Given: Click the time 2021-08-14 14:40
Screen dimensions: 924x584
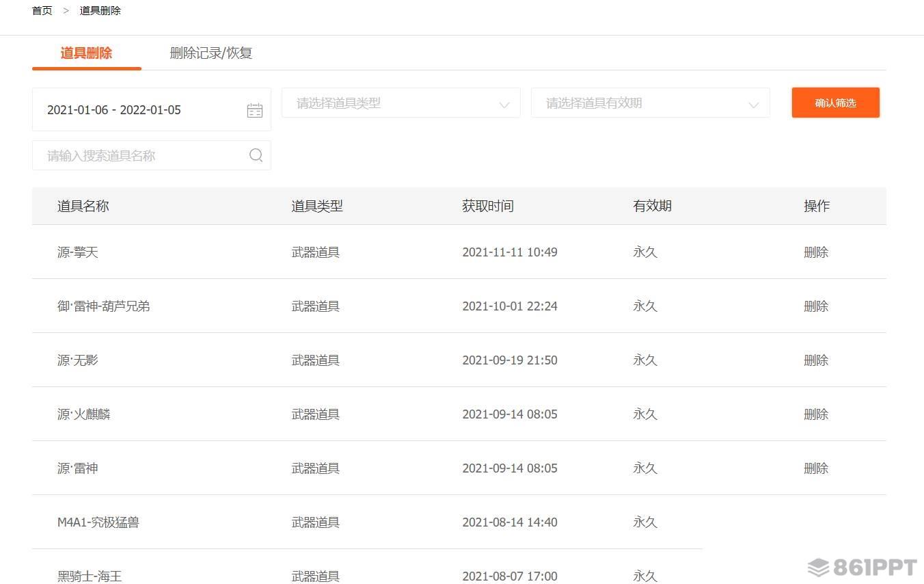Looking at the screenshot, I should (510, 522).
